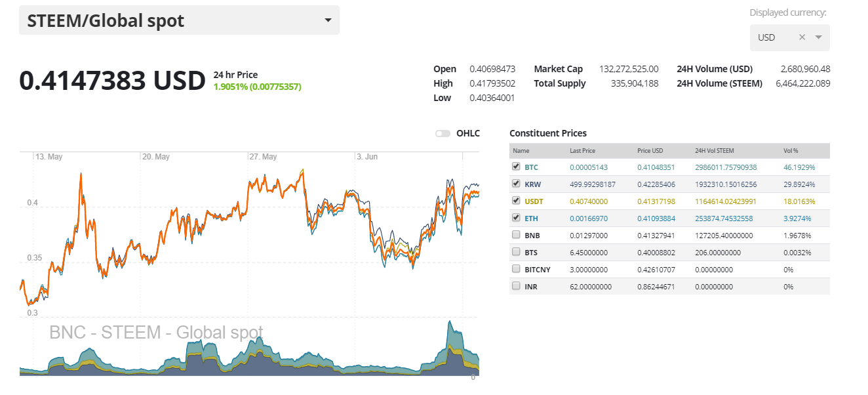Click KRW last price 499.99298187
This screenshot has height=395, width=868.
click(x=593, y=184)
